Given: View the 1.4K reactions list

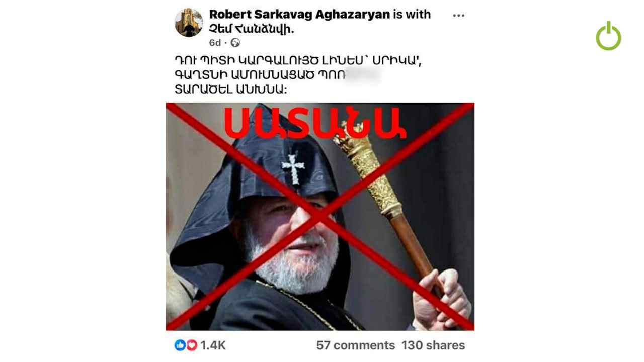Looking at the screenshot, I should 213,345.
